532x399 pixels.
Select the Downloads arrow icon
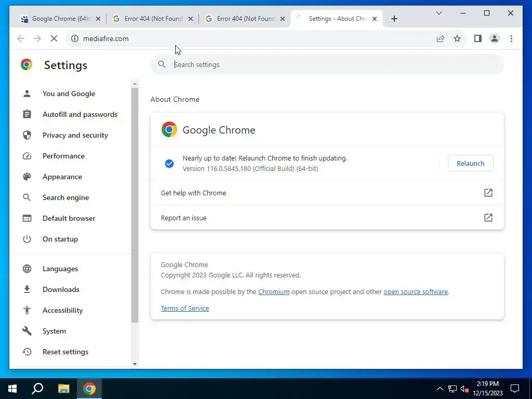click(x=27, y=289)
